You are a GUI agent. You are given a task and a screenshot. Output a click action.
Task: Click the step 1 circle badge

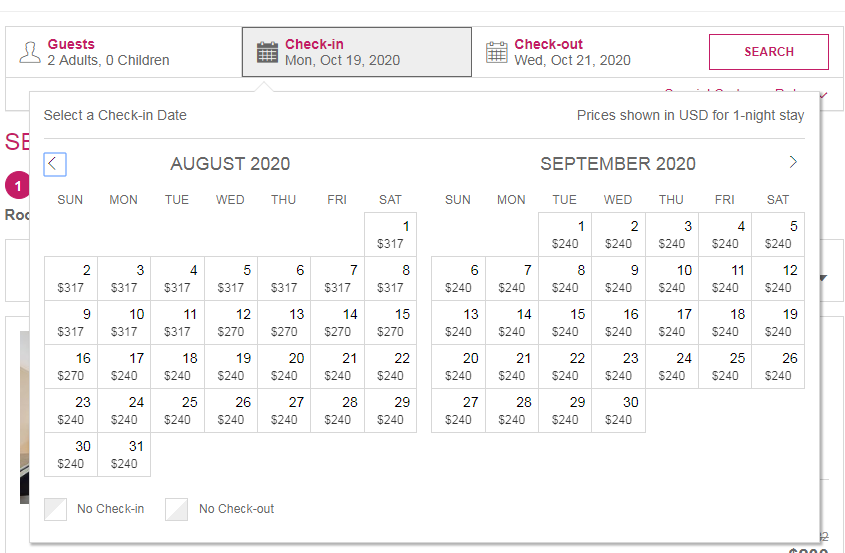click(x=17, y=186)
